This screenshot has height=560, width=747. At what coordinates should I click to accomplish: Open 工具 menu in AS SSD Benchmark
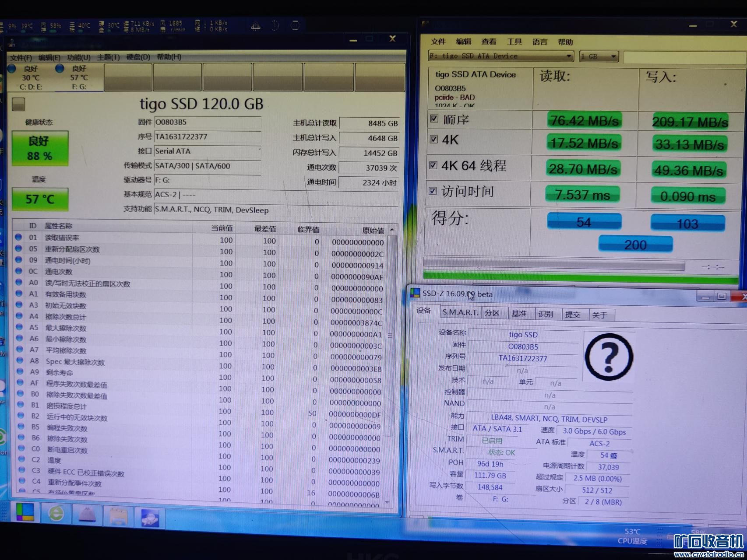(514, 42)
